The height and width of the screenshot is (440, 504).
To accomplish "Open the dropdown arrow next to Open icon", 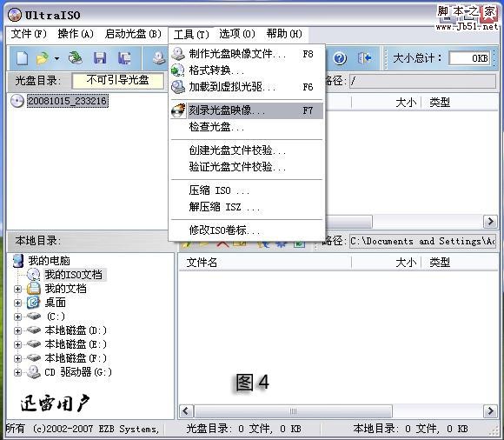I will coord(56,58).
